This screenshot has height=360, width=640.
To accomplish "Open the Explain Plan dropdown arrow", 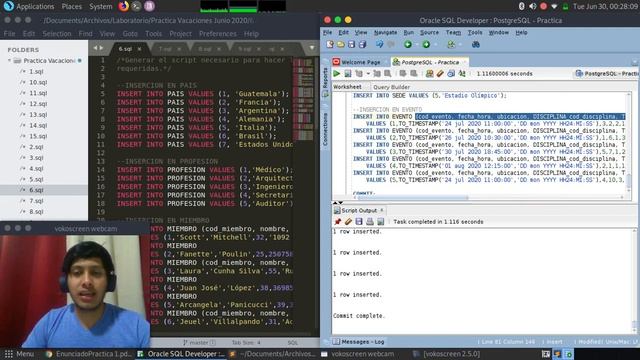I will click(x=368, y=74).
